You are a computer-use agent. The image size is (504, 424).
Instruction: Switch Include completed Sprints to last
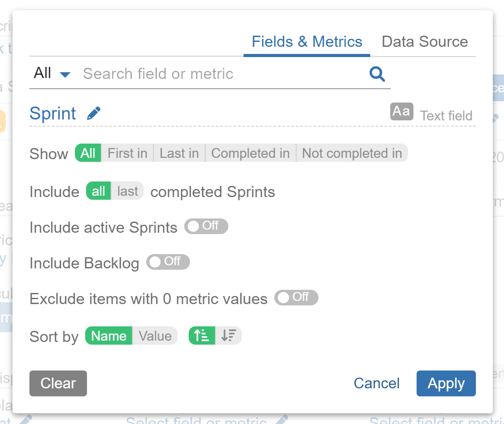128,191
